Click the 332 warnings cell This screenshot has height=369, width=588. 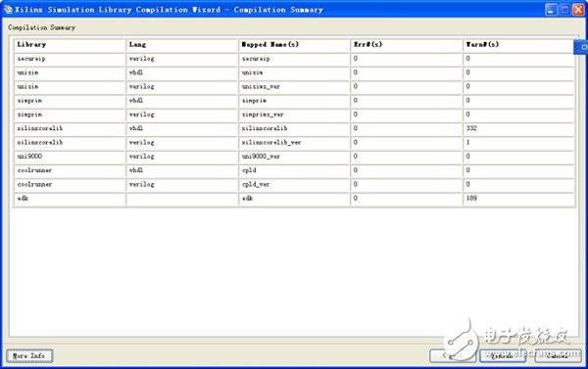pyautogui.click(x=519, y=129)
